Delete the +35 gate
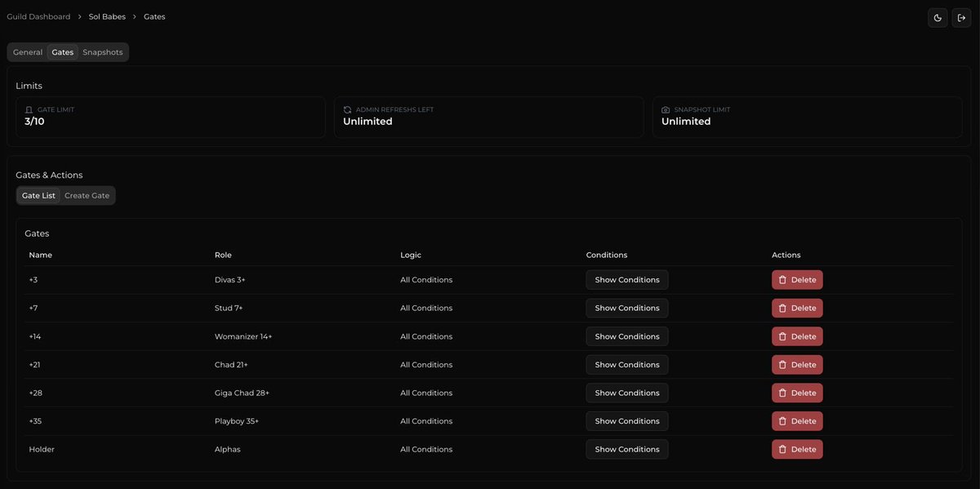The height and width of the screenshot is (489, 980). tap(797, 421)
